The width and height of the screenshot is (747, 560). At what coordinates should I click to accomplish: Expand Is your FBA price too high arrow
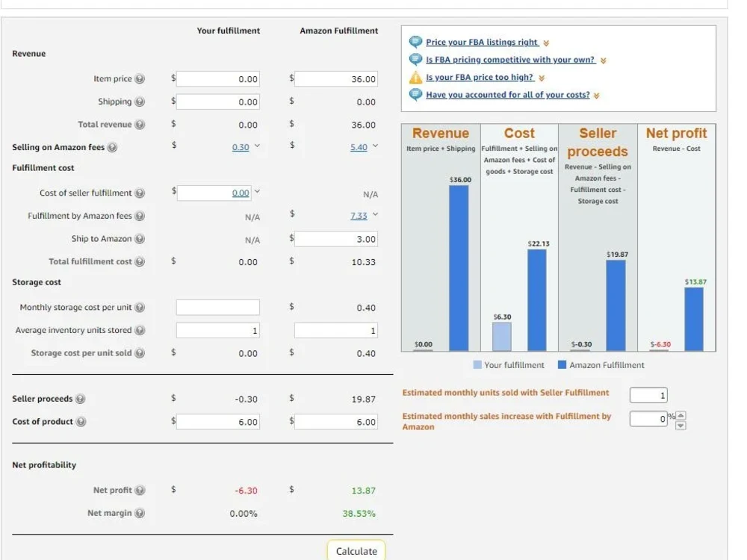541,78
